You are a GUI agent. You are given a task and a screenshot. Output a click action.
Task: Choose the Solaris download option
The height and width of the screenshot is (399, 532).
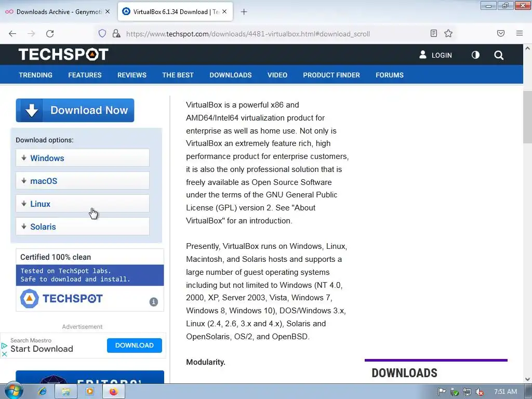83,227
